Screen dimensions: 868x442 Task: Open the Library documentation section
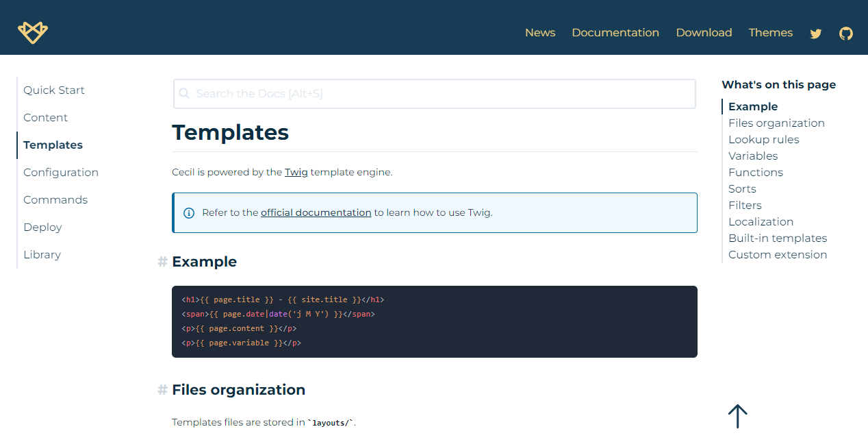[x=42, y=254]
